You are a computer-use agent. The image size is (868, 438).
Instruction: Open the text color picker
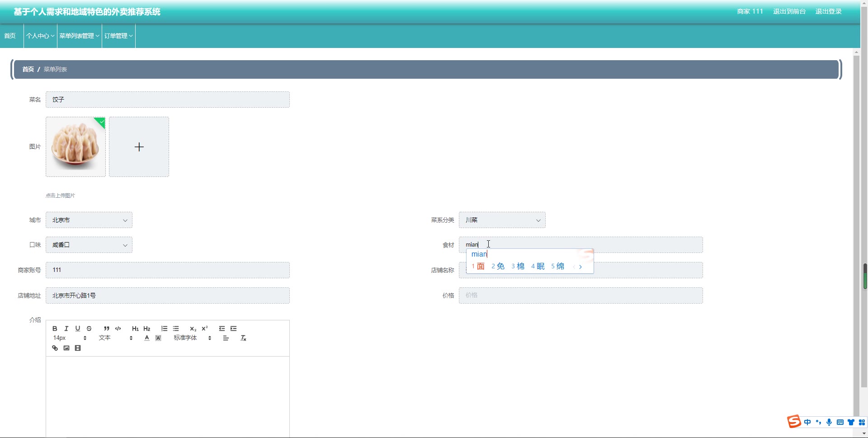click(x=147, y=338)
